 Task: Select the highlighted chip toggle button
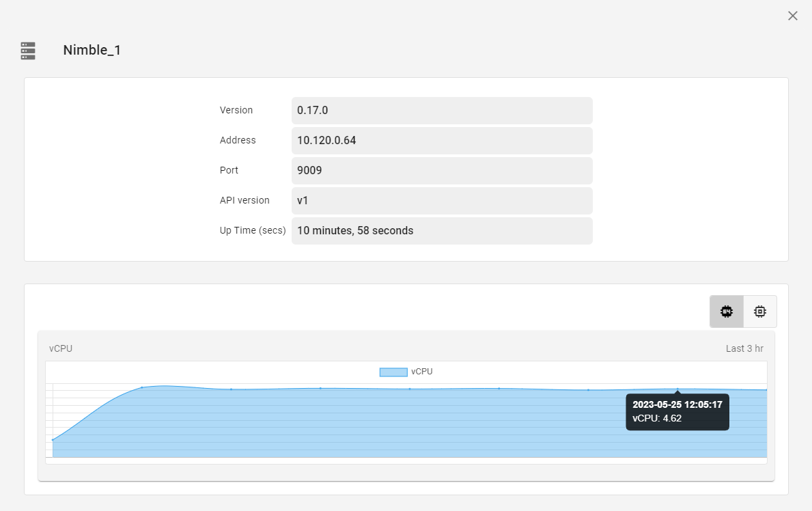[x=726, y=311]
